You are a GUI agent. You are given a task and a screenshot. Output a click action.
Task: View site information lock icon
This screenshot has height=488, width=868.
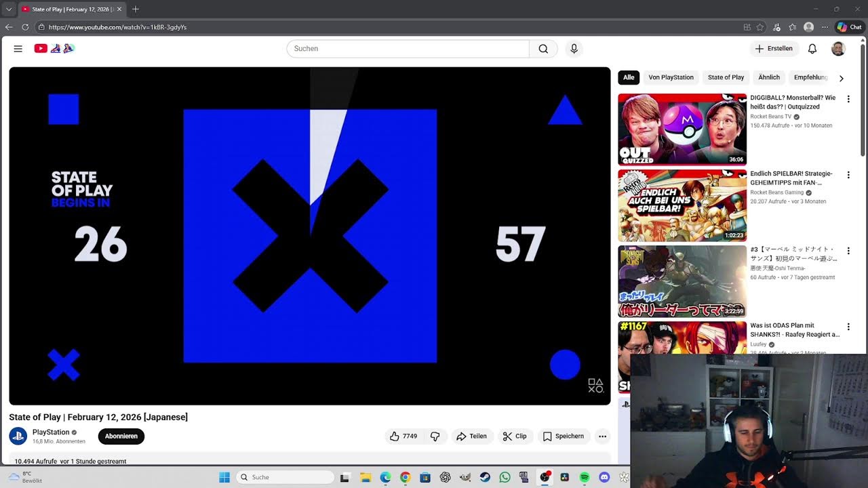tap(41, 27)
